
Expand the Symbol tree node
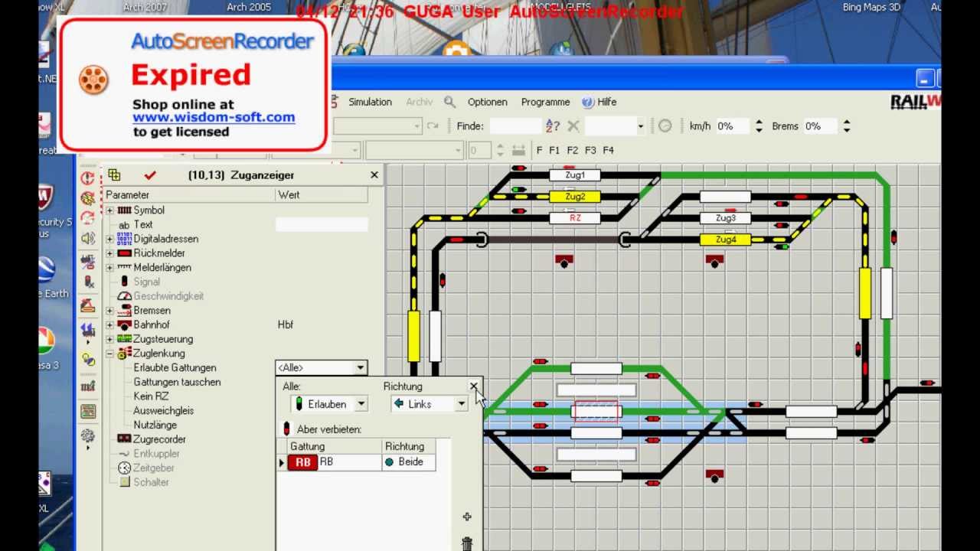109,210
